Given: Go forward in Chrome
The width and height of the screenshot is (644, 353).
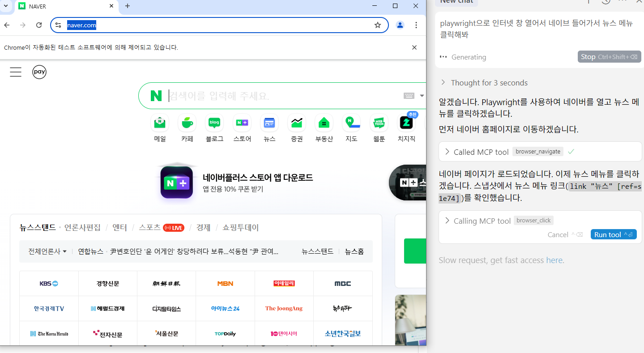Looking at the screenshot, I should pyautogui.click(x=23, y=25).
